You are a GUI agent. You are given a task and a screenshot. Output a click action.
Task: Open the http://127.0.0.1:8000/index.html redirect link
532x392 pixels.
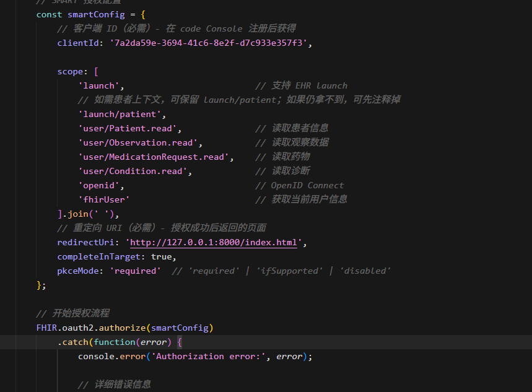(214, 243)
